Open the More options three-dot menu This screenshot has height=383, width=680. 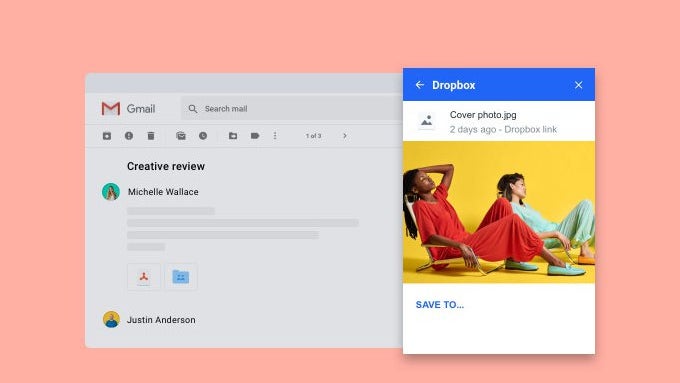[x=275, y=136]
